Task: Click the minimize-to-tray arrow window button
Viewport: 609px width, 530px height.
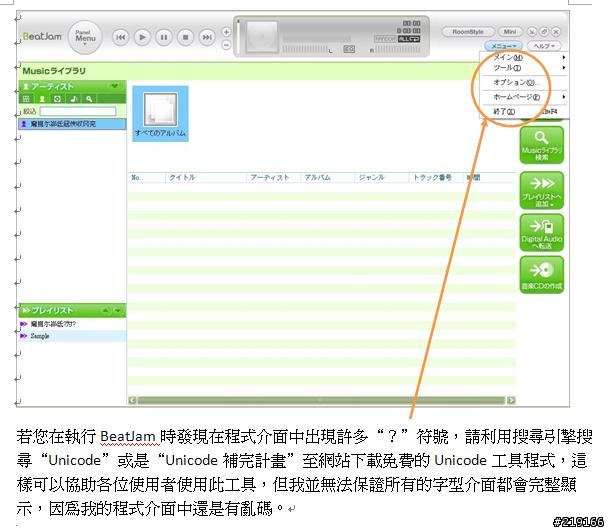Action: (x=532, y=31)
